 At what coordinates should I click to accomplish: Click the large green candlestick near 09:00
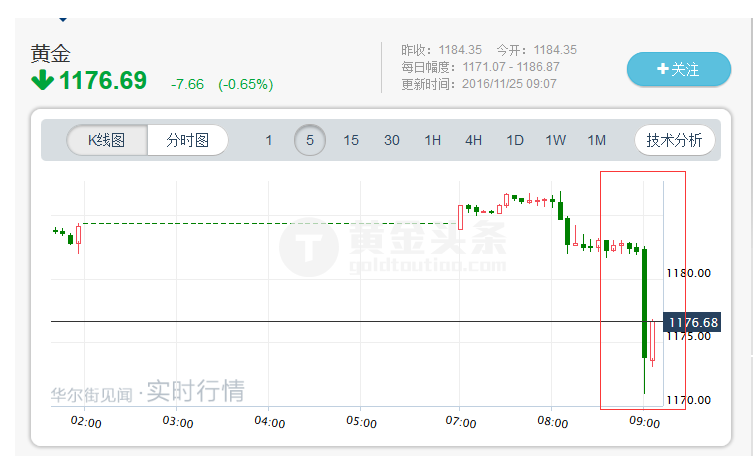click(x=645, y=302)
